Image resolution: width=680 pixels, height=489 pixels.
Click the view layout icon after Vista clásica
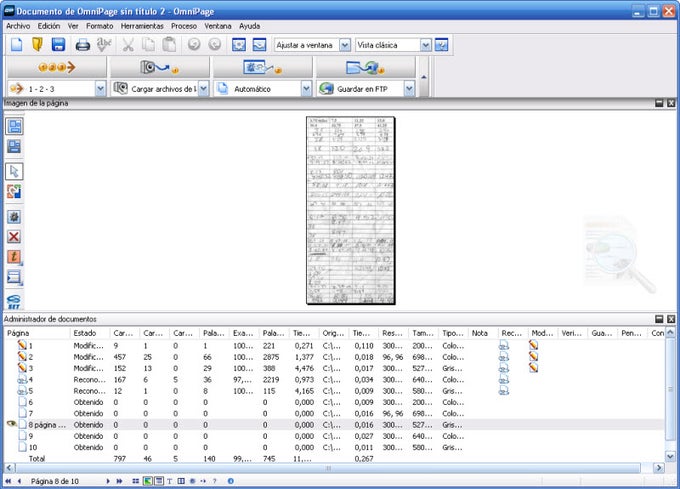tap(441, 45)
